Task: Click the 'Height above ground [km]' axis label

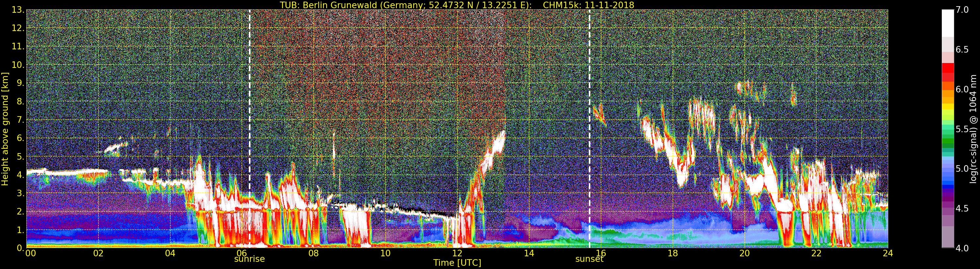Action: [5, 129]
